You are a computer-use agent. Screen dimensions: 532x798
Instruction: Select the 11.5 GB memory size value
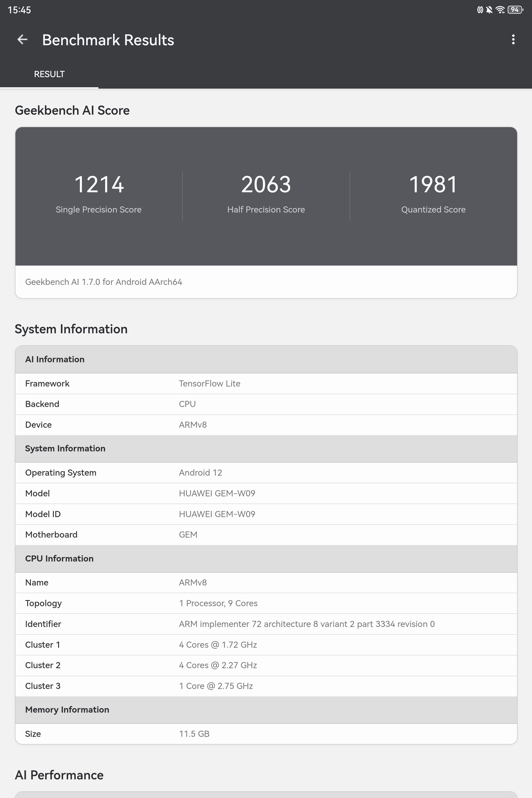(194, 734)
